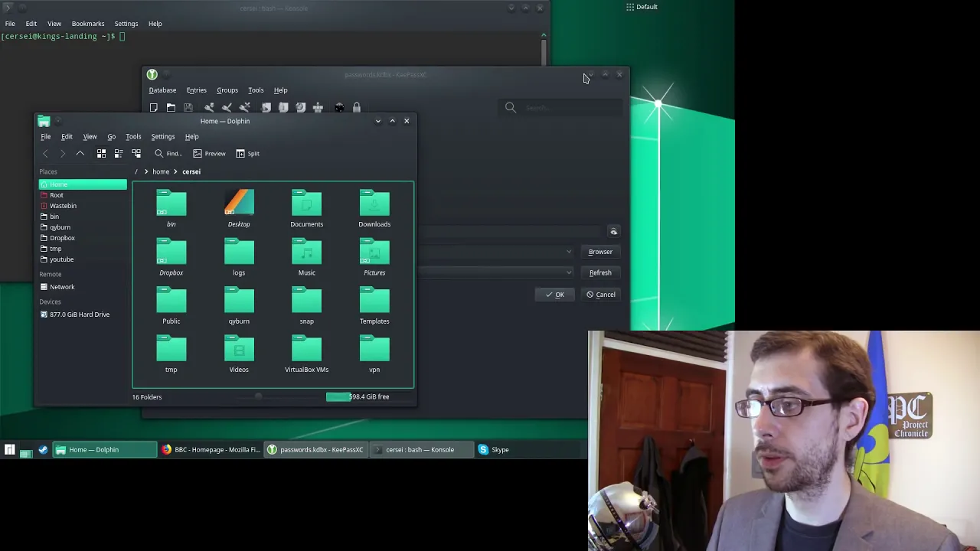The image size is (980, 551).
Task: Expand the combo box beside Browser button
Action: click(x=568, y=252)
